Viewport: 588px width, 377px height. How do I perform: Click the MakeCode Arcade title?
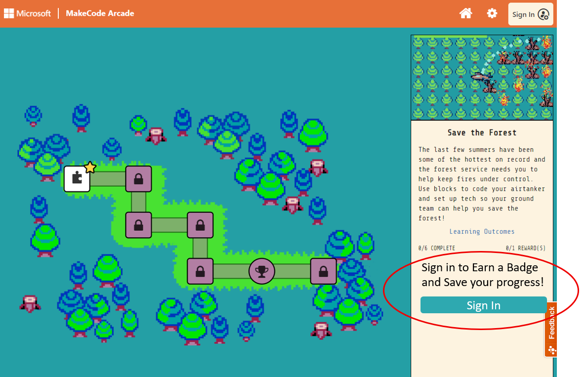(x=100, y=13)
